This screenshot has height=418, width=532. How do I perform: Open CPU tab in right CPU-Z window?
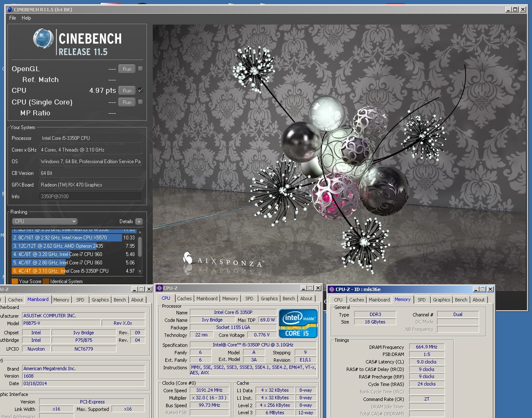pyautogui.click(x=338, y=300)
